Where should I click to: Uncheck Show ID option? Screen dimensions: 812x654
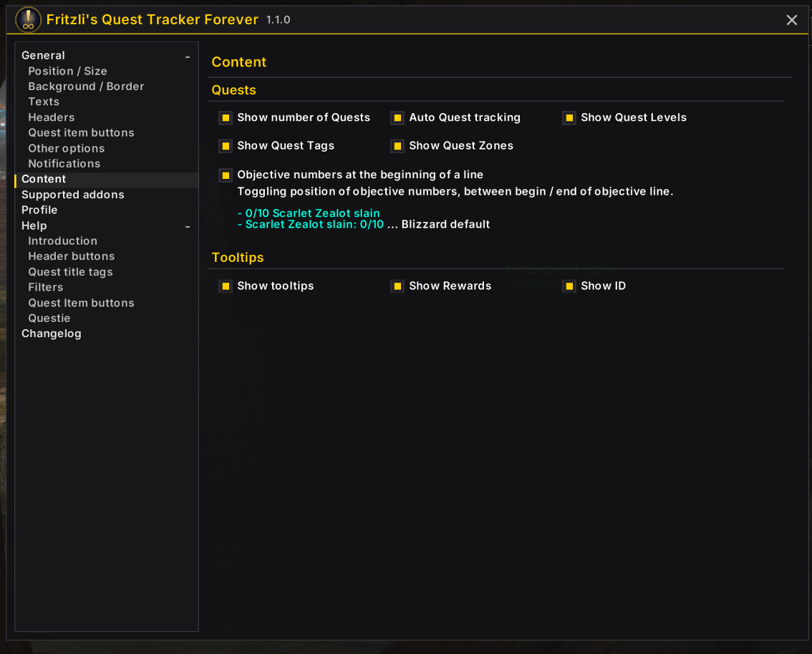(569, 286)
